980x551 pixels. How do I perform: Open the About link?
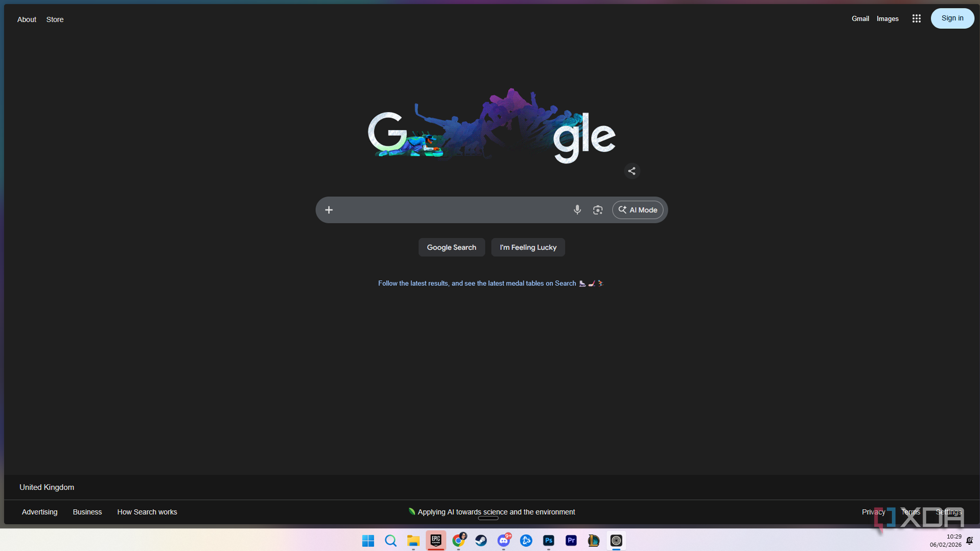point(27,20)
